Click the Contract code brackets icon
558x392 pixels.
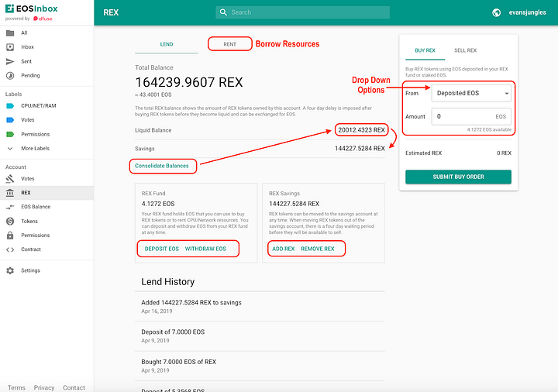(x=10, y=249)
